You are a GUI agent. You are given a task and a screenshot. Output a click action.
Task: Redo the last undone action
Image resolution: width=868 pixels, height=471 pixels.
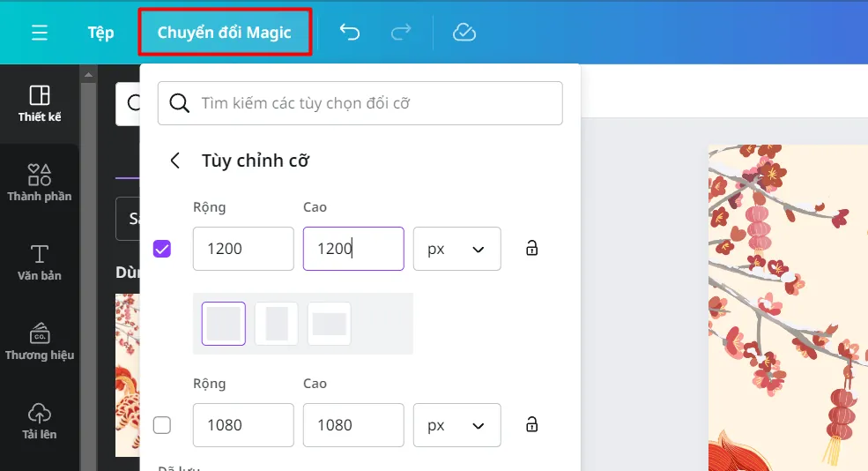[401, 32]
